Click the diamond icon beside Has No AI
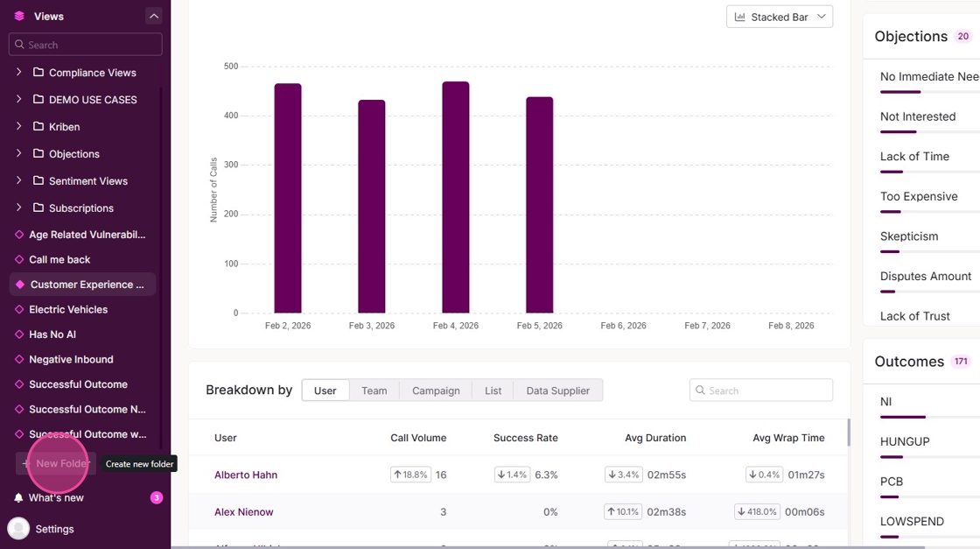 (x=19, y=334)
